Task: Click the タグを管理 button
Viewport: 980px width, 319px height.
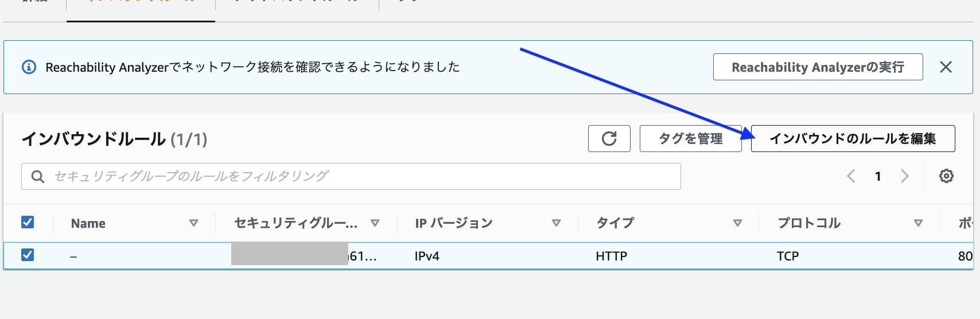Action: (x=690, y=138)
